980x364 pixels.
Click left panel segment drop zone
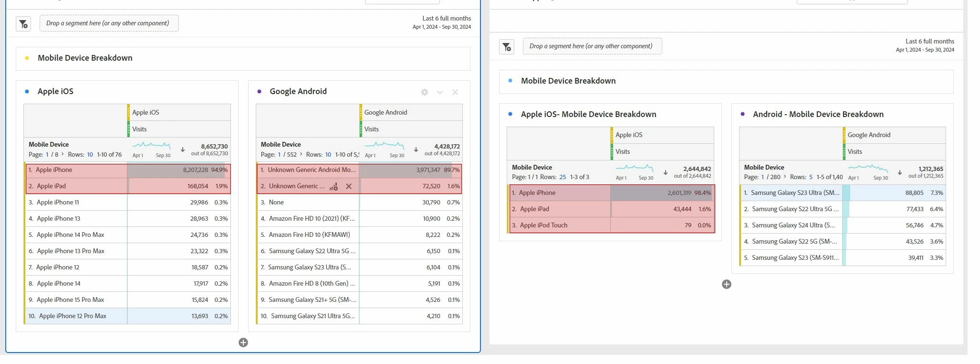109,23
